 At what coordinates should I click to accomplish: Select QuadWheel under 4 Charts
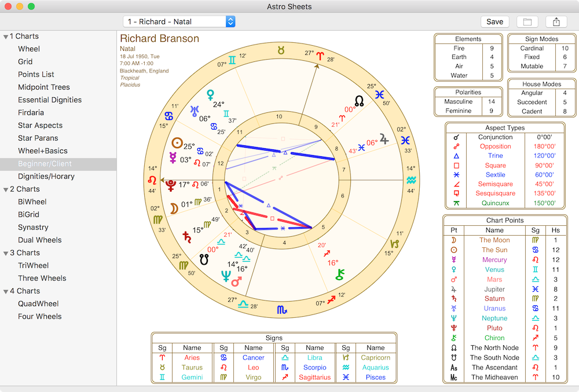coord(38,304)
